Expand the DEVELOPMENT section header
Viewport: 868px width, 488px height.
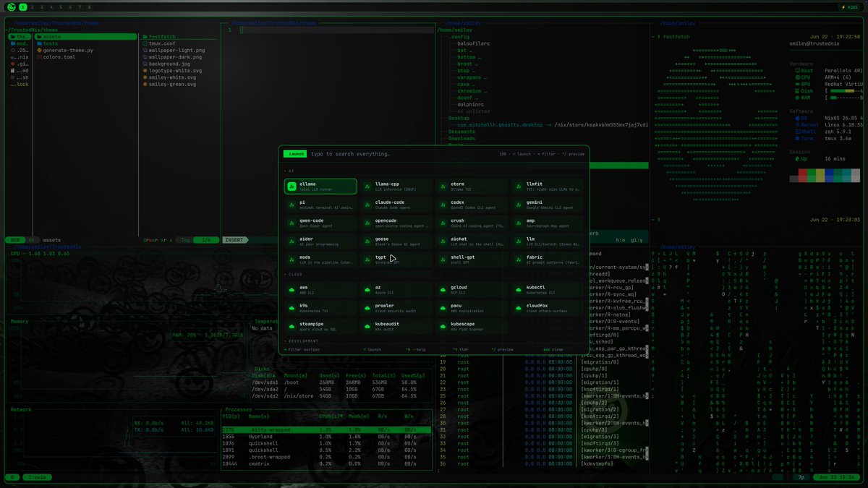click(x=302, y=341)
